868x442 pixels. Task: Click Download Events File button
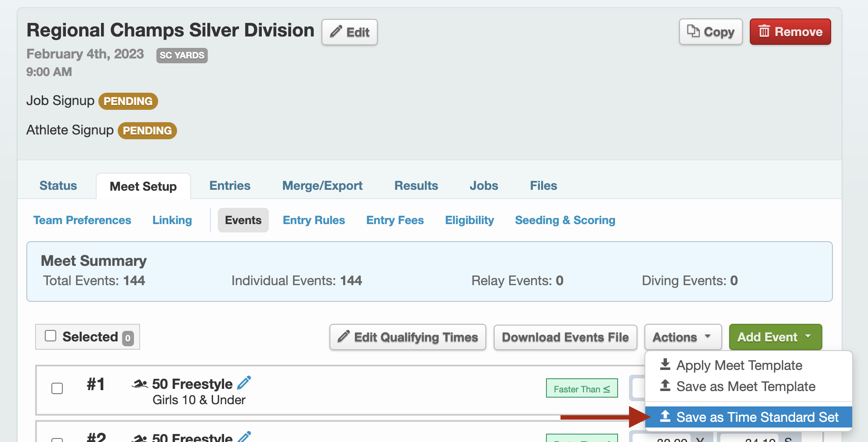point(565,337)
